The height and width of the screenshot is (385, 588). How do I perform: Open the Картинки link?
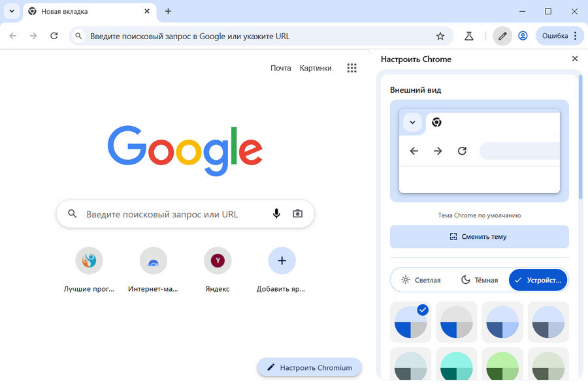click(x=316, y=68)
